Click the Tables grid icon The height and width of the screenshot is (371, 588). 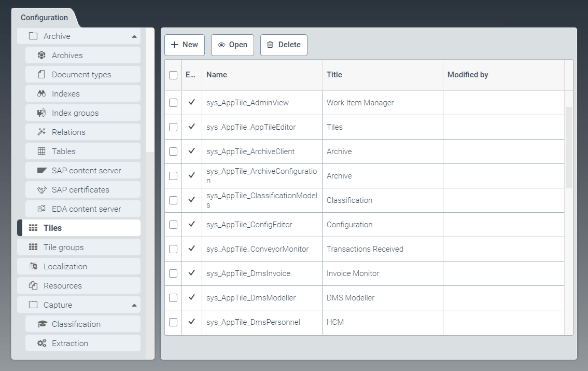(x=41, y=152)
